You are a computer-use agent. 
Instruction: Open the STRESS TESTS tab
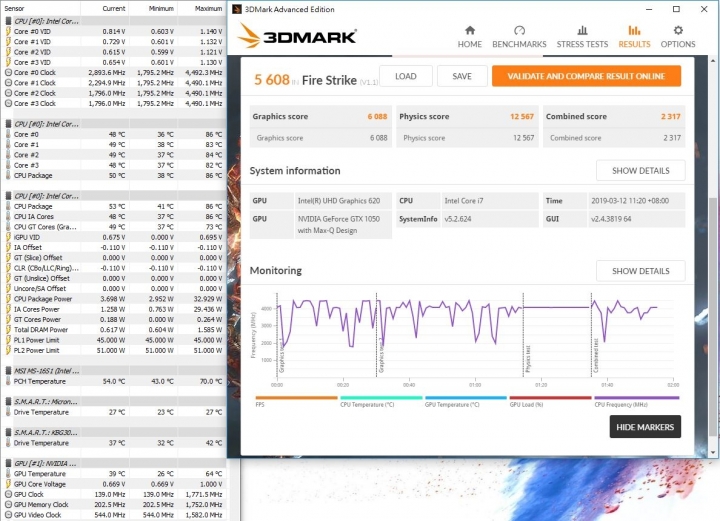tap(582, 37)
